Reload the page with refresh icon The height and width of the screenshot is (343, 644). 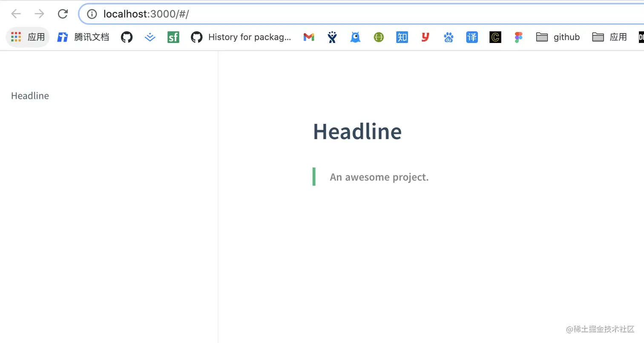click(x=63, y=14)
